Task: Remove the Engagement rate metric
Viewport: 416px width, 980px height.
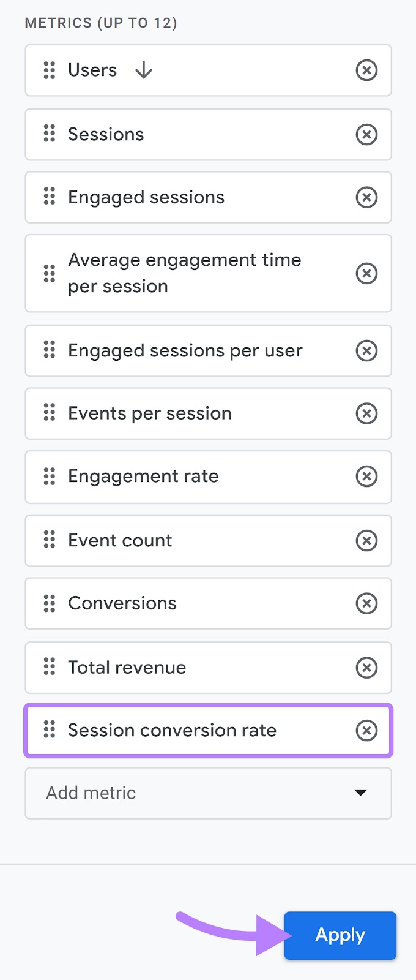Action: (x=366, y=477)
